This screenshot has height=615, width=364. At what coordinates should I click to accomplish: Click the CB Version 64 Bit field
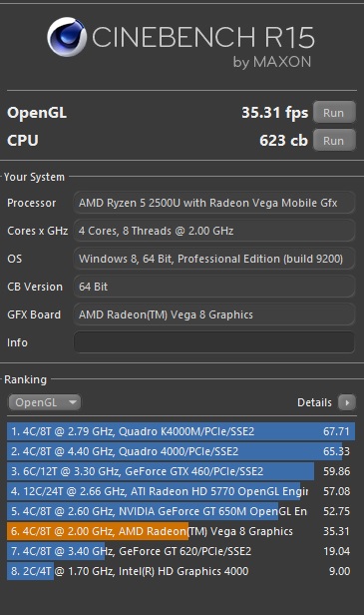tap(214, 287)
